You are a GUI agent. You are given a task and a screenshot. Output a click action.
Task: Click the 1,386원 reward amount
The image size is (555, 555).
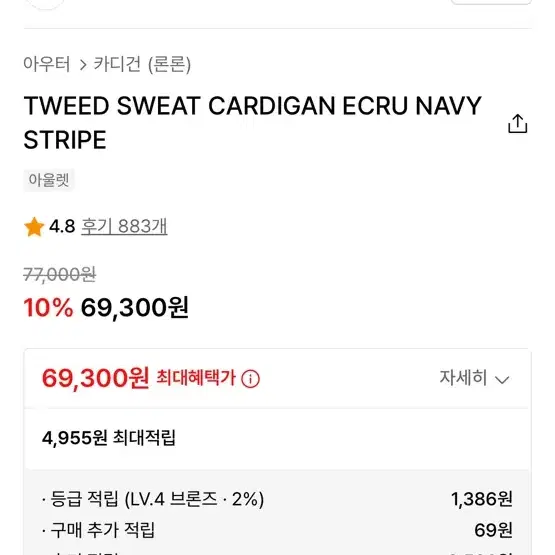coord(482,499)
